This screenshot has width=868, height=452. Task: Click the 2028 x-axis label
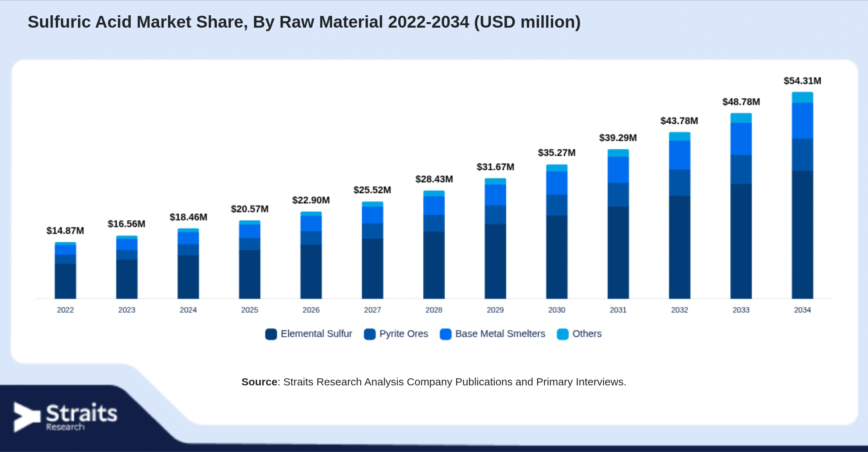[x=434, y=310]
